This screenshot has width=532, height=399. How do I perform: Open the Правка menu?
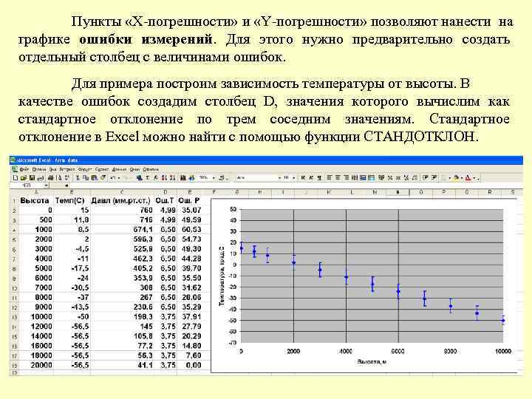tap(39, 169)
